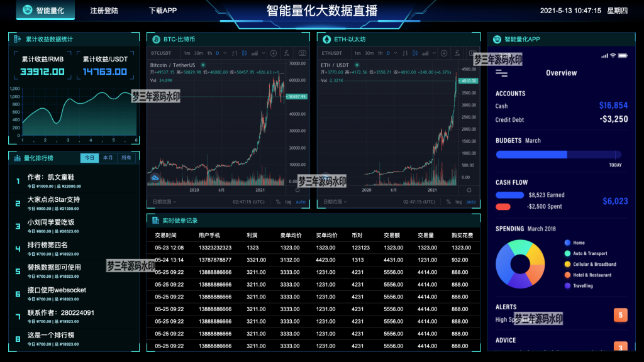Click the Home legend in Spending chart
Viewport: 644px width, 362px height.
click(x=575, y=243)
